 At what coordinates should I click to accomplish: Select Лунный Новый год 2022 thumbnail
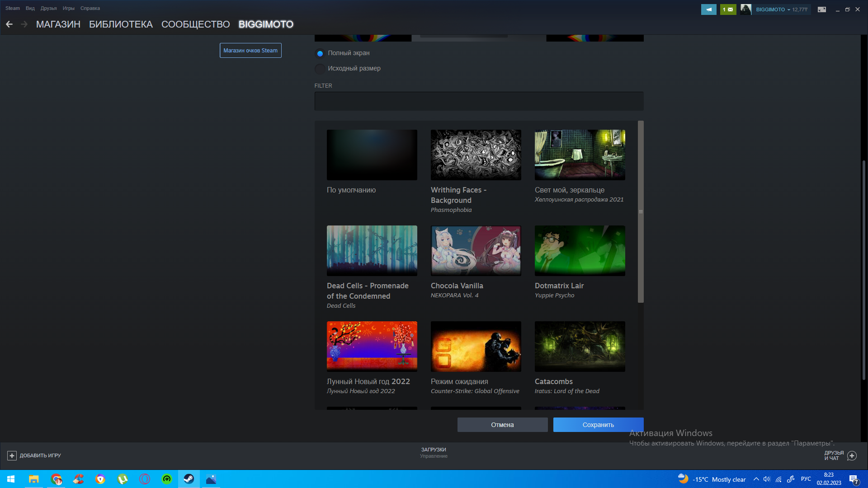[372, 347]
